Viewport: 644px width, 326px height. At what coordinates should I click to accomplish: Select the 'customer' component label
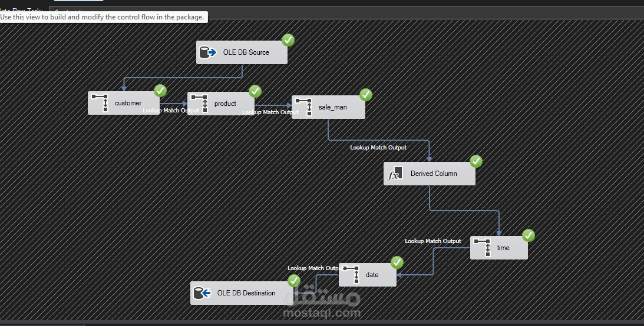tap(128, 104)
